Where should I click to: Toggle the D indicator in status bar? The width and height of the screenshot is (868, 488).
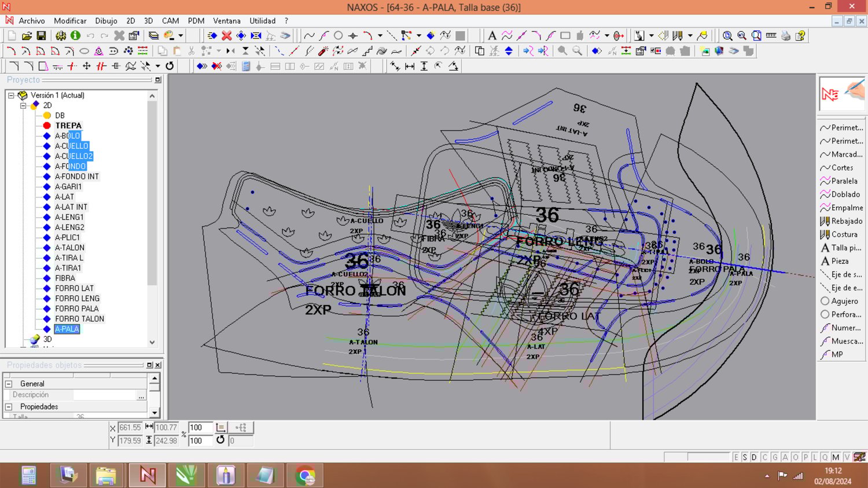tap(754, 457)
